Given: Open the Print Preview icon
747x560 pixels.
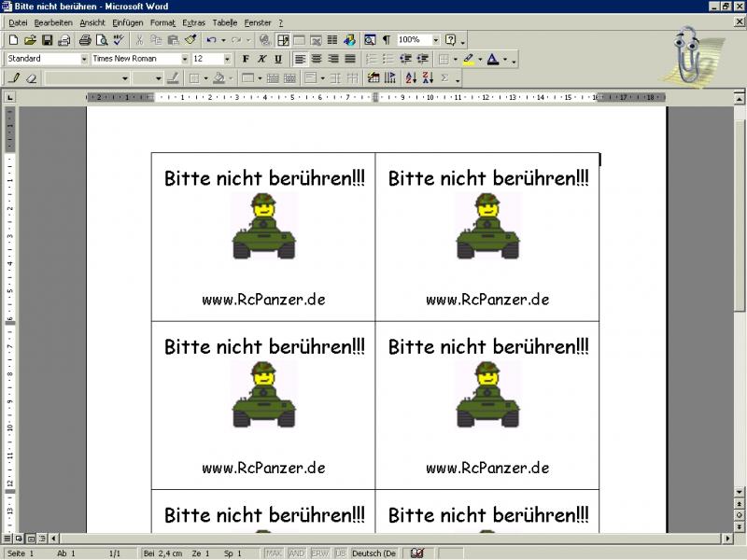Looking at the screenshot, I should (101, 40).
